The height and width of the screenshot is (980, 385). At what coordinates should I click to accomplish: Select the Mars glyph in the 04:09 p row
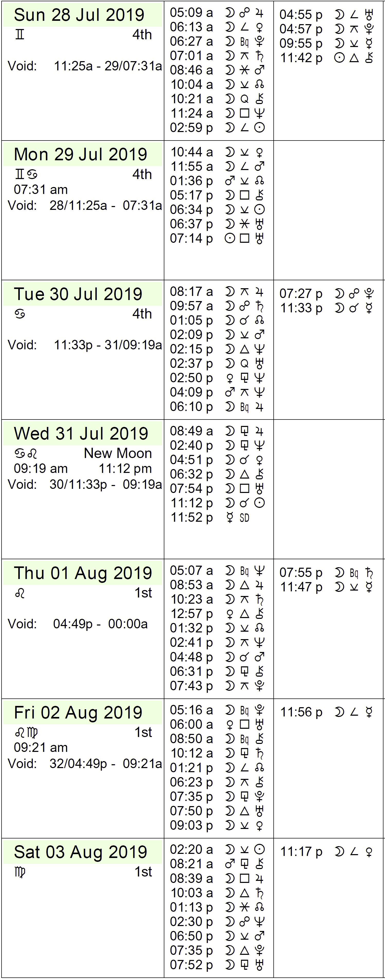pos(230,392)
